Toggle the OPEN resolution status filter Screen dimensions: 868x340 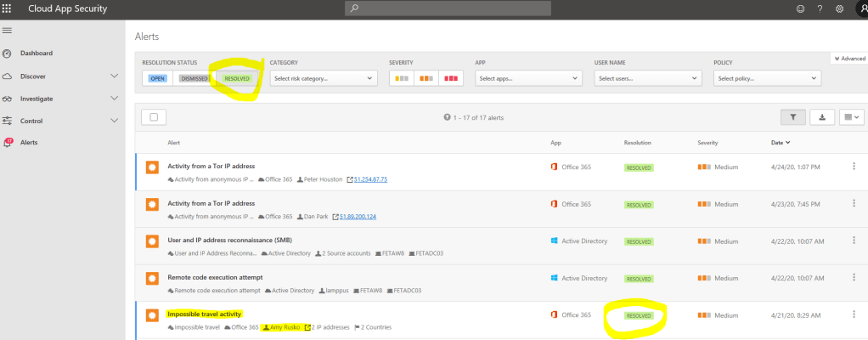pos(158,78)
